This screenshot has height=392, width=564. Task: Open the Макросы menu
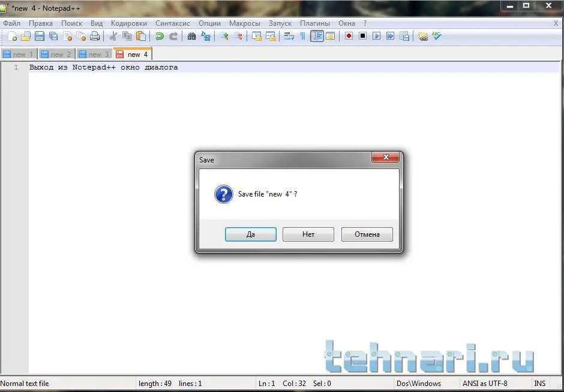point(245,23)
